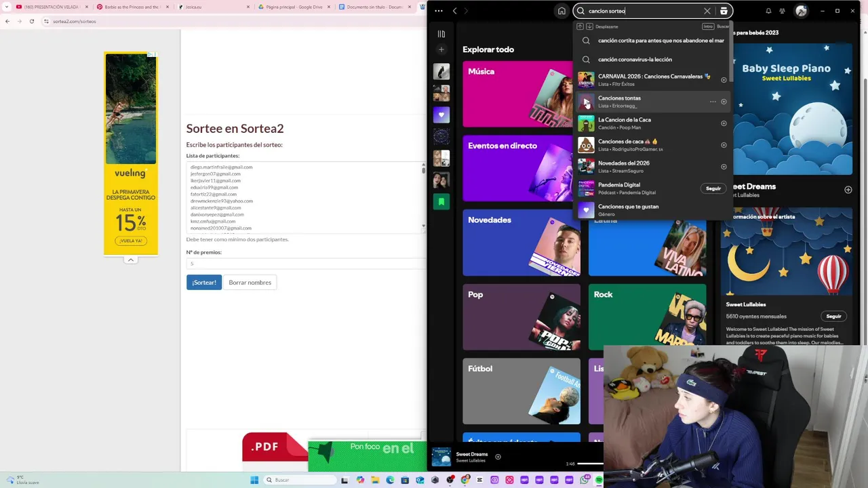Add La Cancion de la Caca to liked
Viewport: 868px width, 488px height.
point(724,123)
